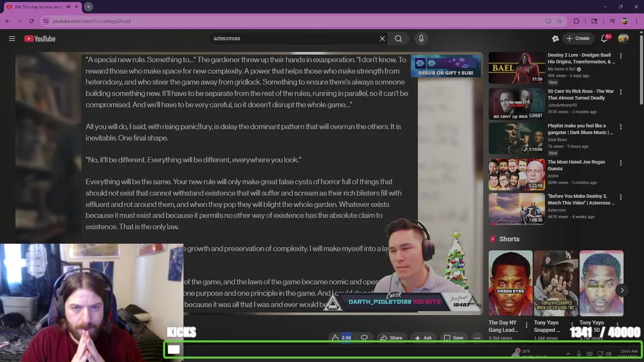
Task: Open the taskbar network icon
Action: (x=600, y=354)
